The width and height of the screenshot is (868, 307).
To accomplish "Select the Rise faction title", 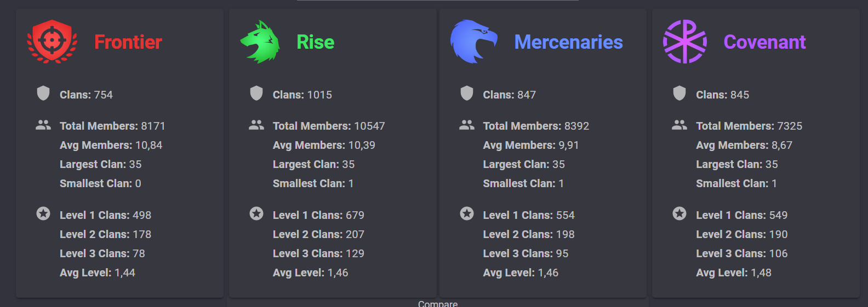I will 316,42.
